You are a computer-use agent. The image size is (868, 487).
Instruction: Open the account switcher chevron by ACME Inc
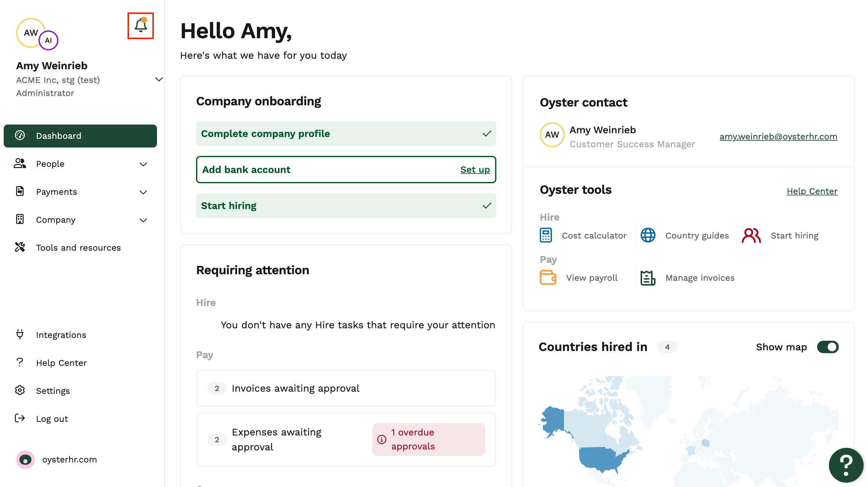tap(159, 79)
